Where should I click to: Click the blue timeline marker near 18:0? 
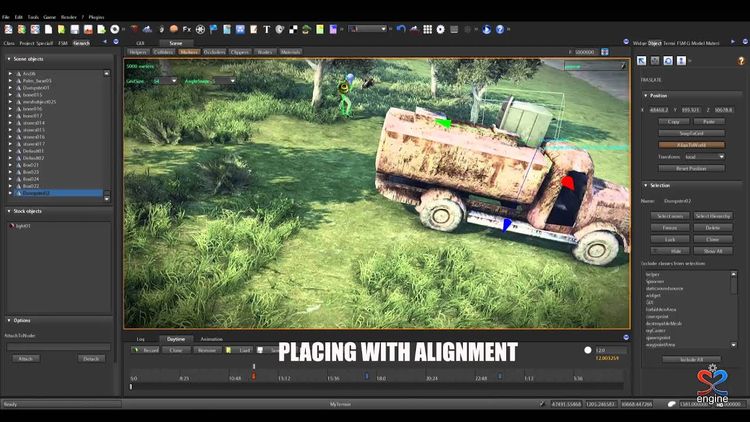pyautogui.click(x=366, y=376)
